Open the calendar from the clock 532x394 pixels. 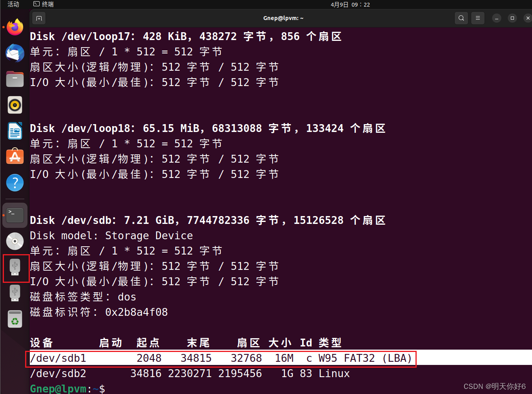[x=350, y=4]
